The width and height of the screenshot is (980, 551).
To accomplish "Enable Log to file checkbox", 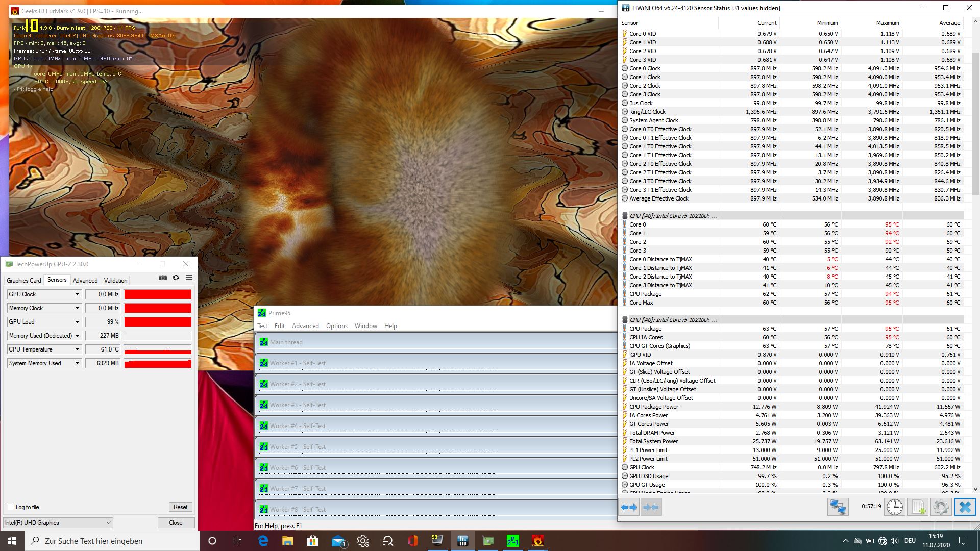I will coord(11,507).
